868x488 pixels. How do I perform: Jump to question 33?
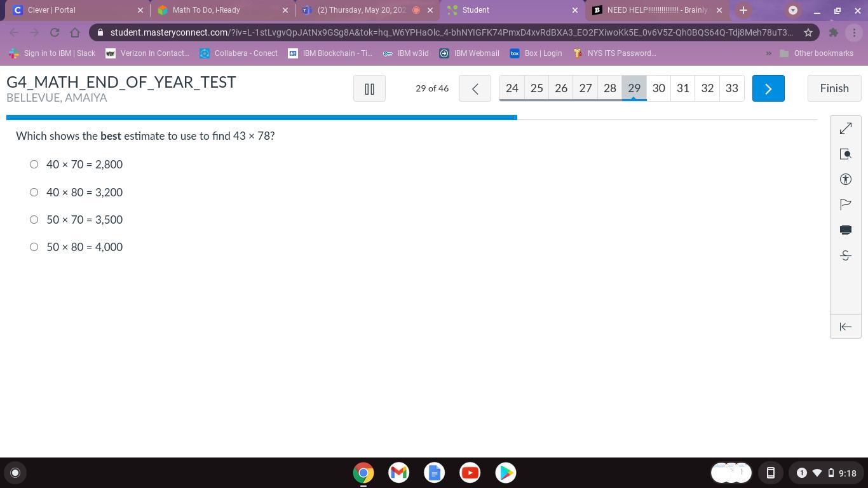(732, 88)
